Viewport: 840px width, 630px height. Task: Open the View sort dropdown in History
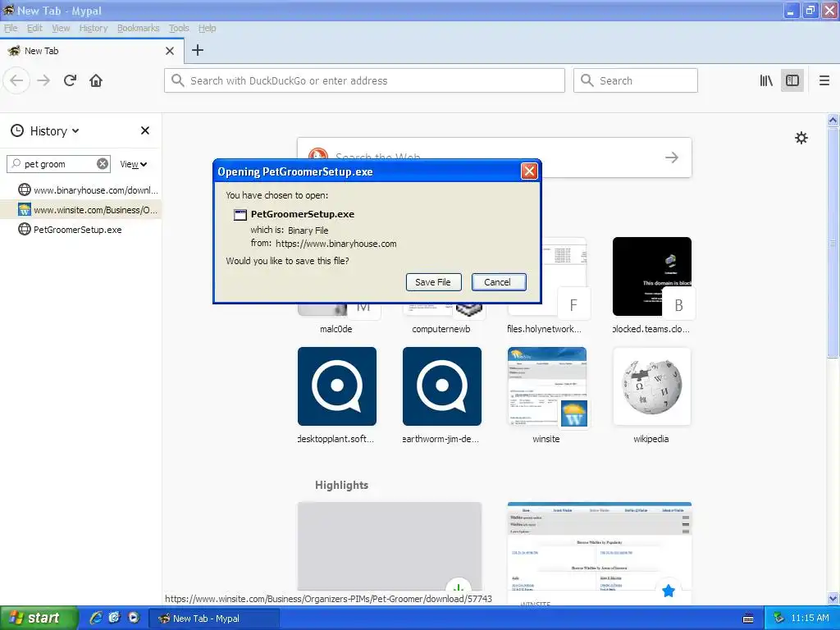(134, 164)
